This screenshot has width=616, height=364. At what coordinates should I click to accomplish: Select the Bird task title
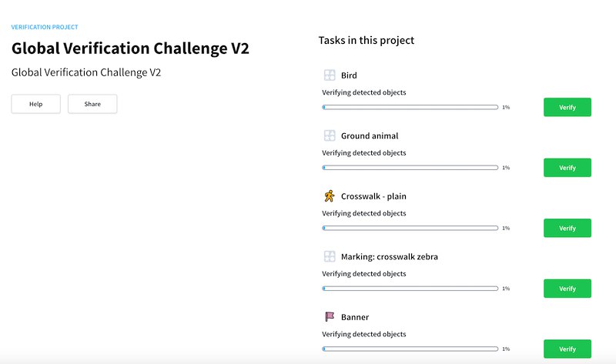point(349,75)
